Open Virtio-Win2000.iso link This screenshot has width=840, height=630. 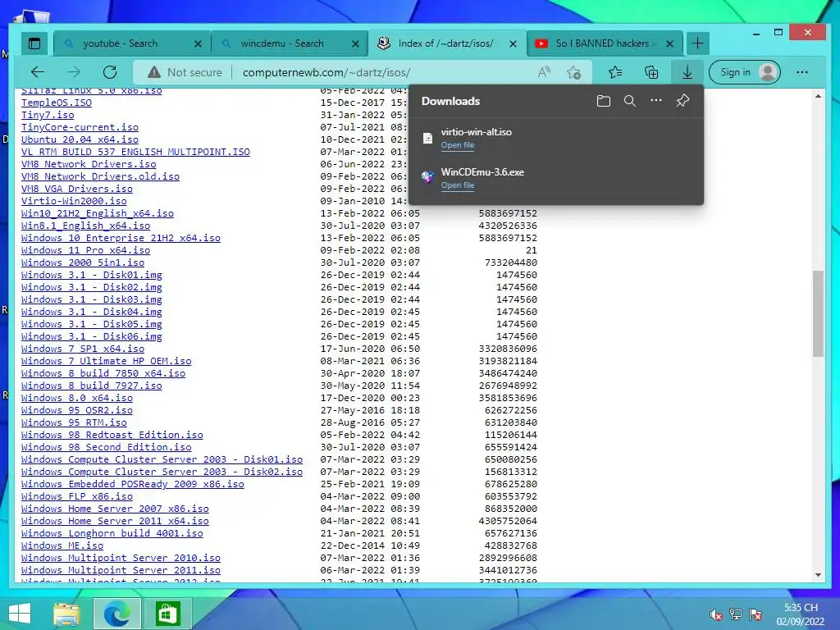click(x=74, y=202)
